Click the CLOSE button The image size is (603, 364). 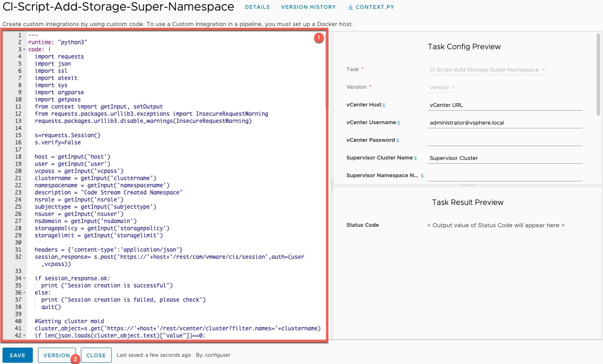coord(96,355)
